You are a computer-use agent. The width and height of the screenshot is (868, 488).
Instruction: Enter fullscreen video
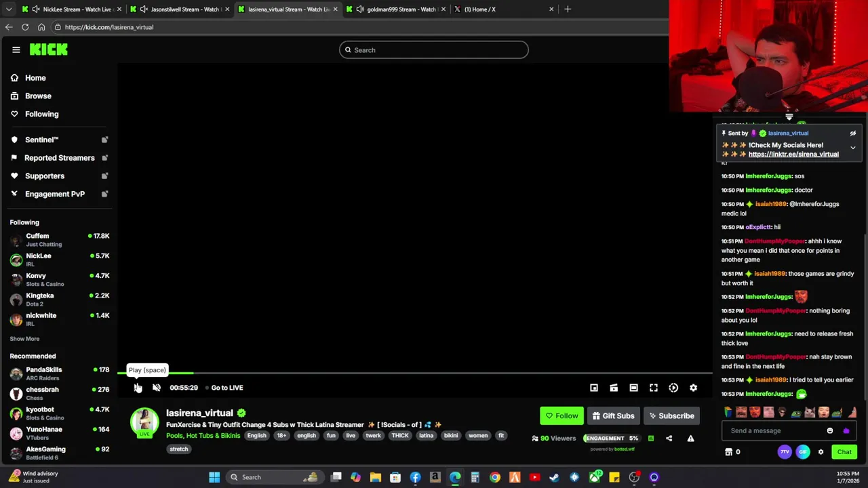(654, 388)
